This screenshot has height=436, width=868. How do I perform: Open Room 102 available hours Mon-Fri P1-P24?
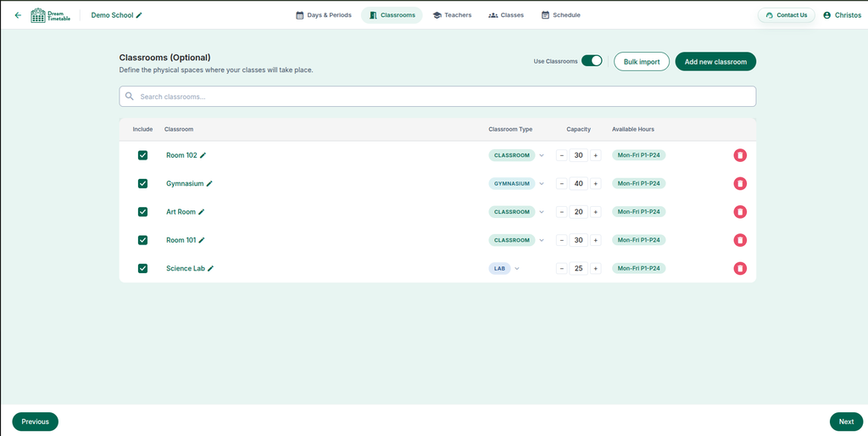pyautogui.click(x=639, y=156)
